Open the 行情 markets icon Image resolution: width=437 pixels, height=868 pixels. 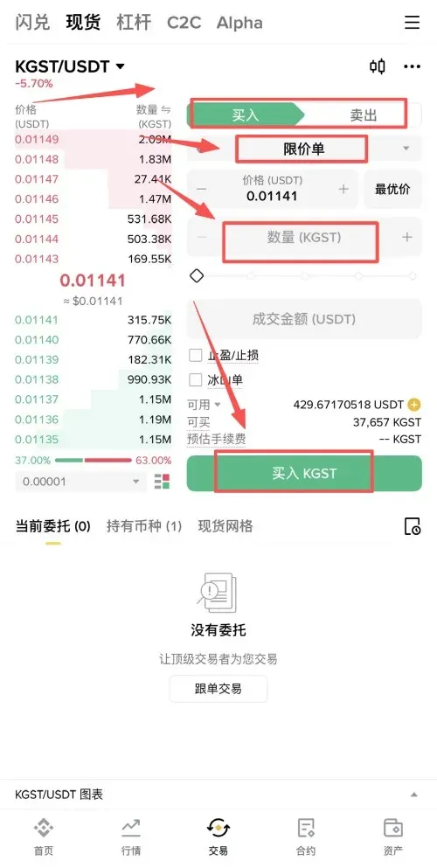tap(131, 837)
